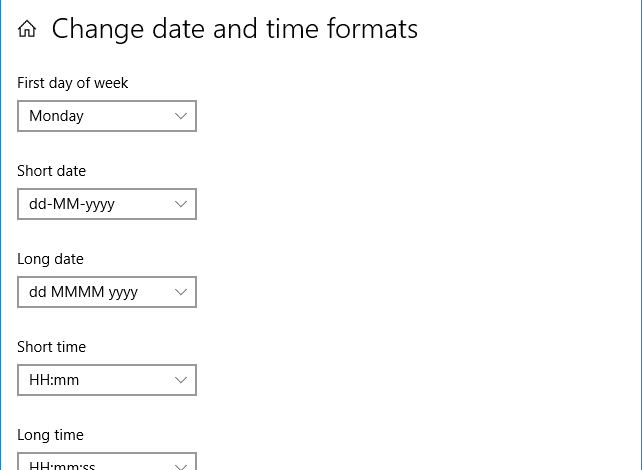Click the chevron arrow beside HH:mm:ss
This screenshot has width=642, height=470.
181,466
